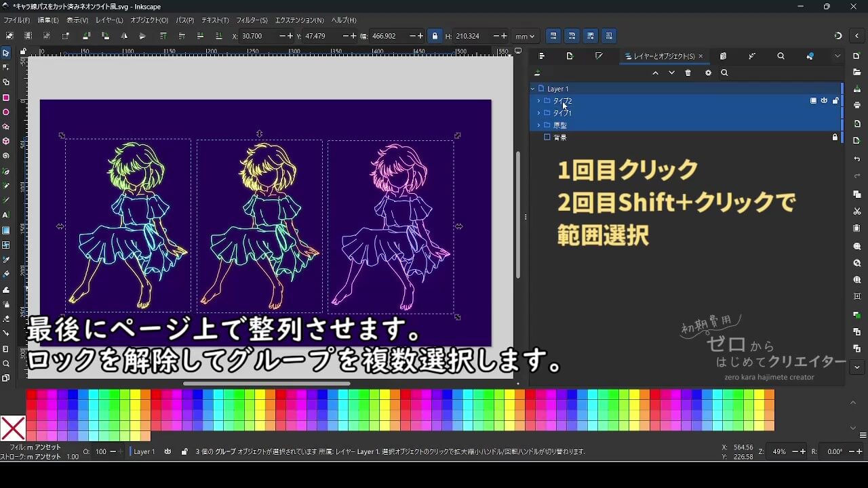Click the no-color X swatch in the palette
This screenshot has width=868, height=488.
(x=13, y=428)
